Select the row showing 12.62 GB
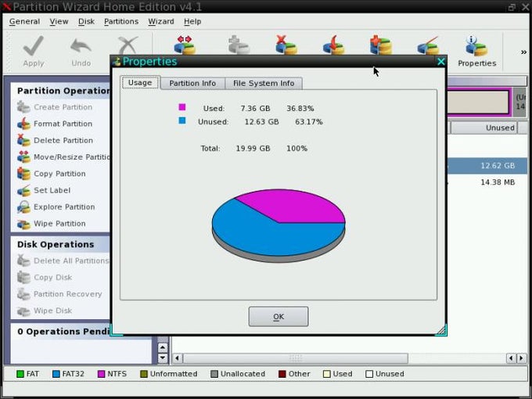 (x=487, y=166)
